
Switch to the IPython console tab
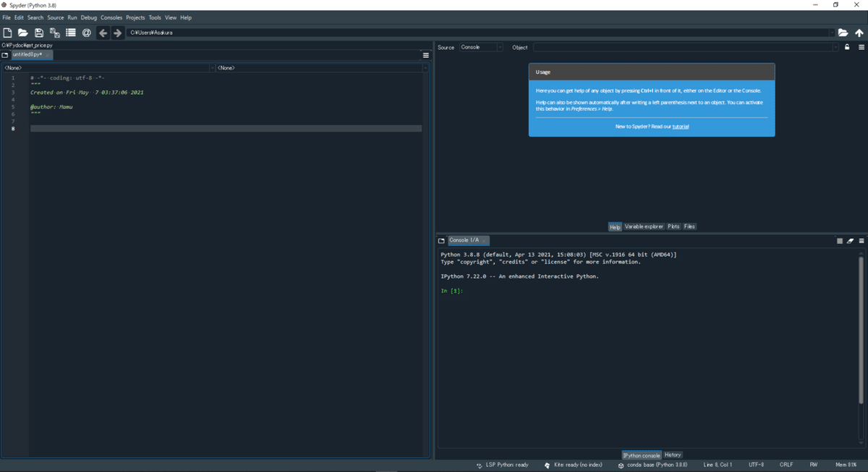642,455
